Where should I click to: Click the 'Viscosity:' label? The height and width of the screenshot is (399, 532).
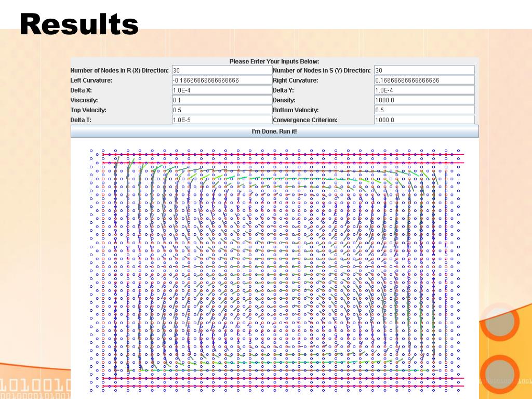click(x=84, y=100)
